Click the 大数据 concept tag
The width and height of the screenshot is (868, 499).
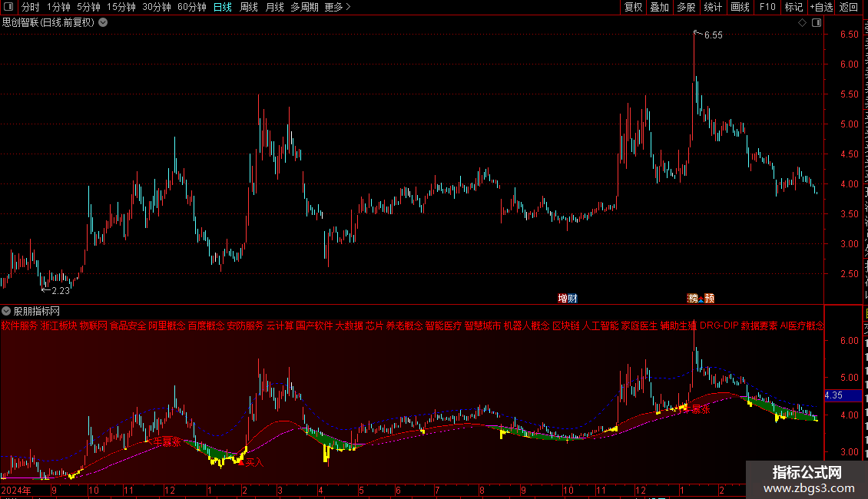[x=350, y=326]
